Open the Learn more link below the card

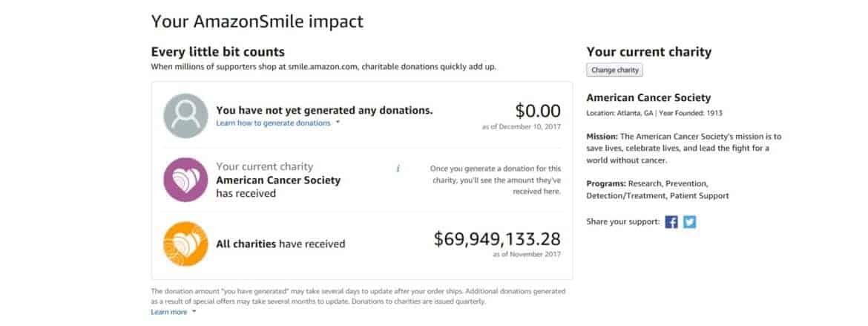pyautogui.click(x=168, y=312)
